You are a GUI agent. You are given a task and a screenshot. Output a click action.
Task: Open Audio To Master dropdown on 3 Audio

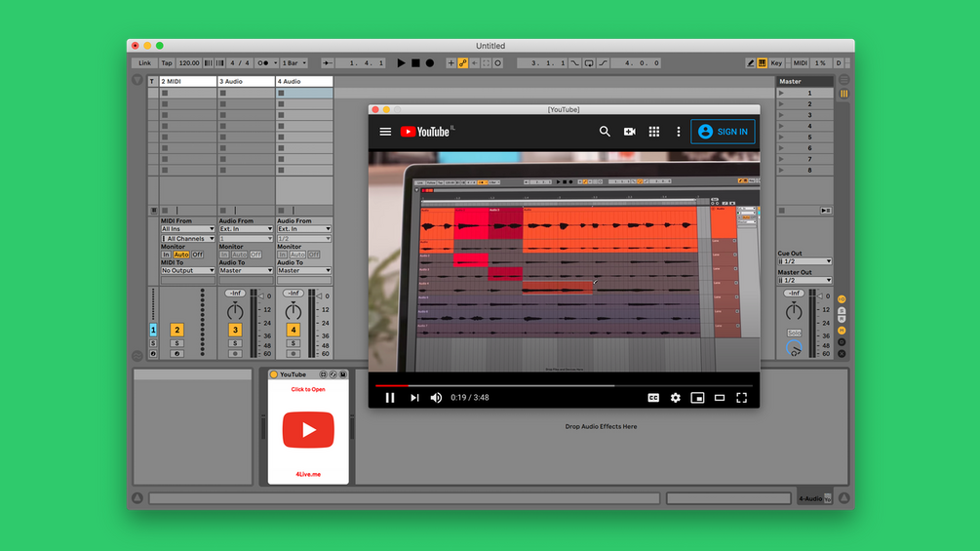pyautogui.click(x=246, y=270)
